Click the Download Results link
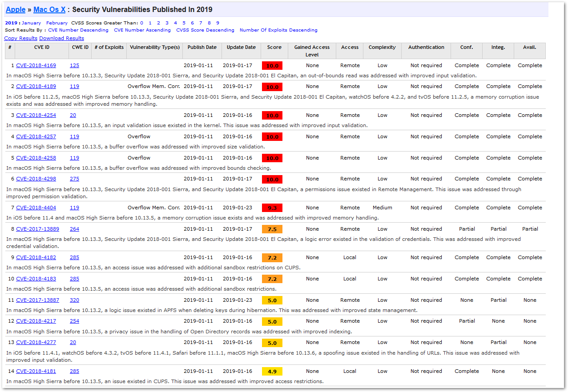Viewport: 568px width, 392px height. (x=61, y=38)
